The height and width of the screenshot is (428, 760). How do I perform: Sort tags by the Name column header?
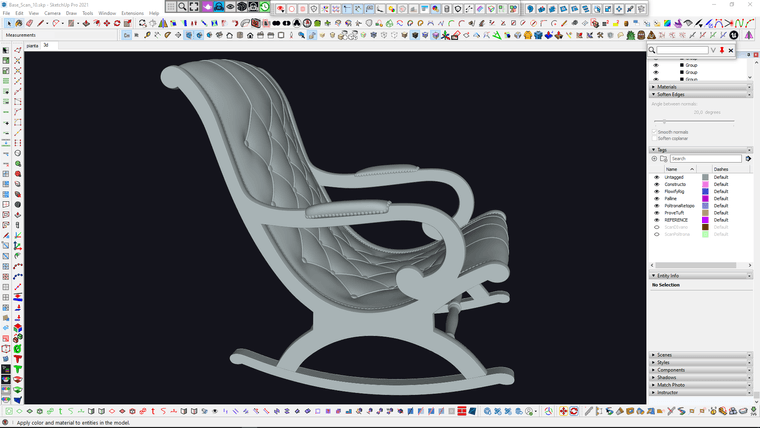(x=672, y=169)
